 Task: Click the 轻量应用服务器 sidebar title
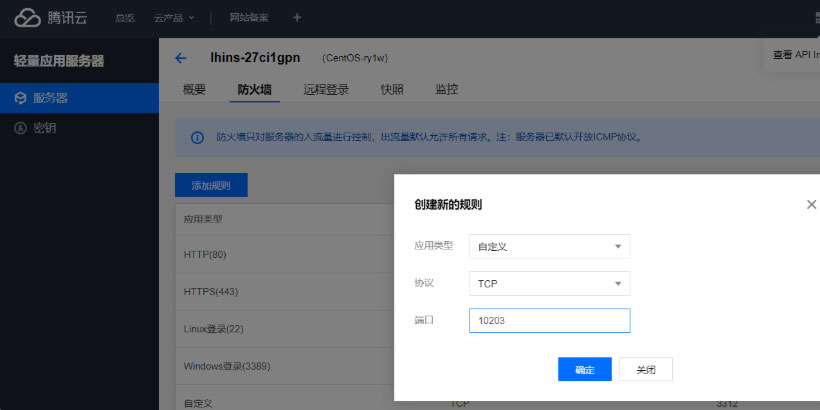tap(59, 61)
